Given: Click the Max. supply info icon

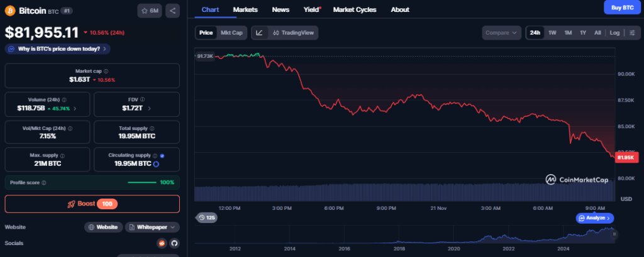Looking at the screenshot, I should (62, 156).
